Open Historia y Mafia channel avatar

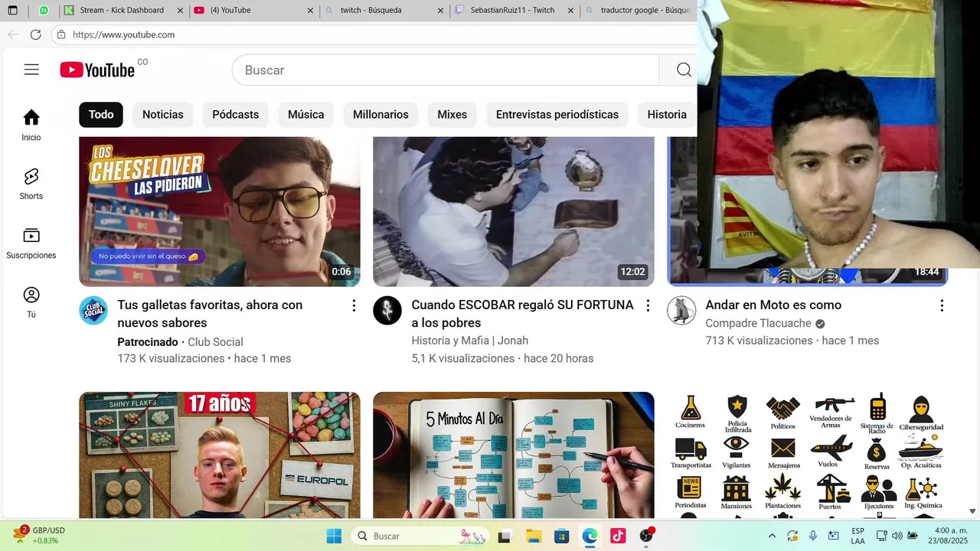387,311
